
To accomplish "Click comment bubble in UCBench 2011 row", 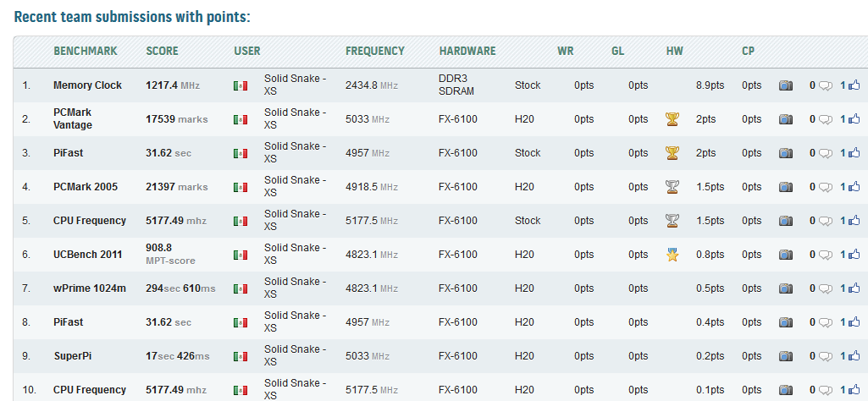I will coord(826,255).
